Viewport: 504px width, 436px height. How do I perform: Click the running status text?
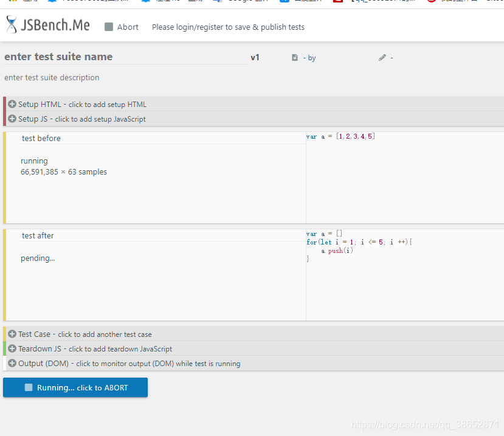(34, 161)
